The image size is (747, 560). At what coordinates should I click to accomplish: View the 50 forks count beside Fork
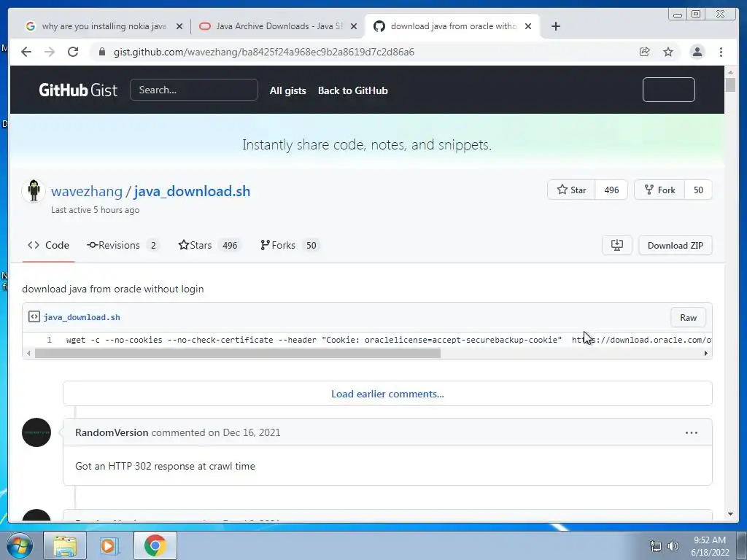coord(698,190)
